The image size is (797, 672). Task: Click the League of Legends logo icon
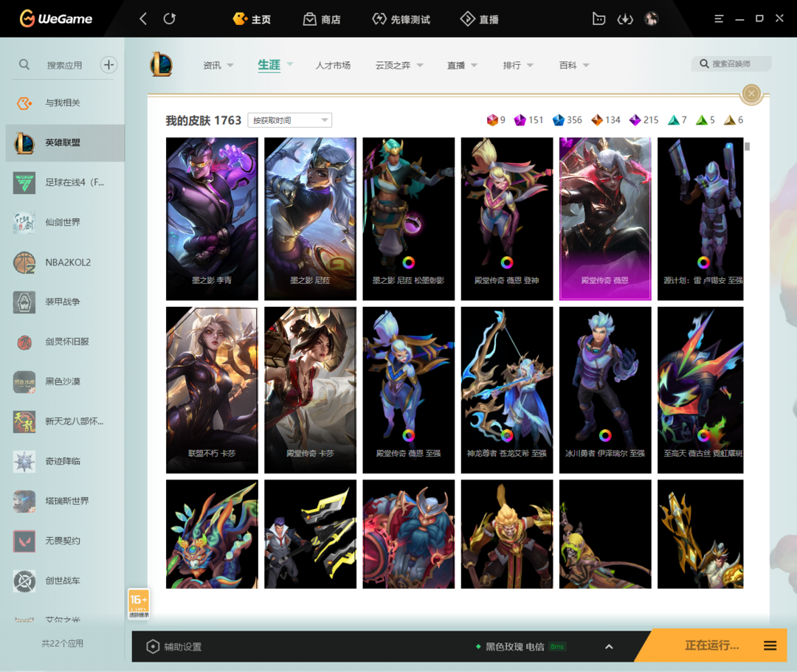[x=161, y=64]
